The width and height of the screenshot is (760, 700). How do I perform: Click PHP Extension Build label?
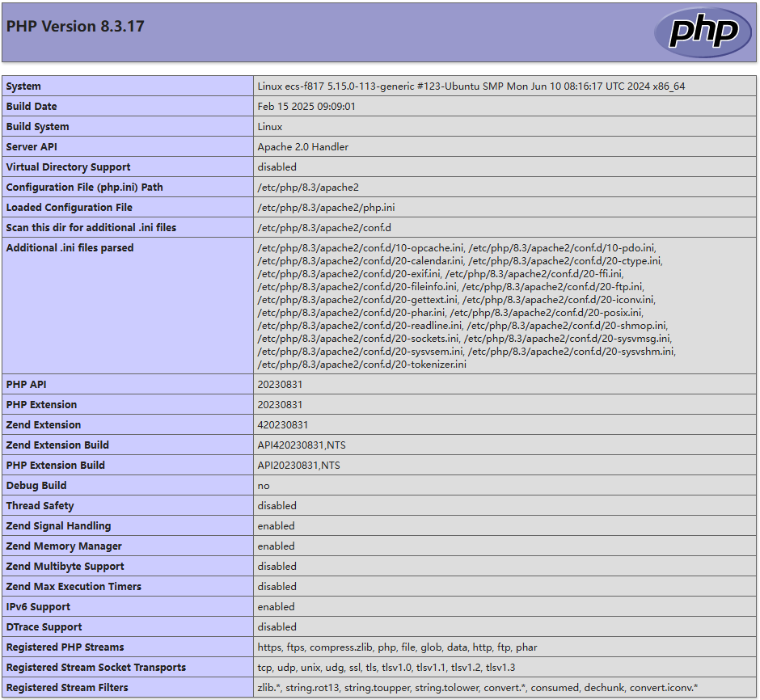tap(55, 466)
